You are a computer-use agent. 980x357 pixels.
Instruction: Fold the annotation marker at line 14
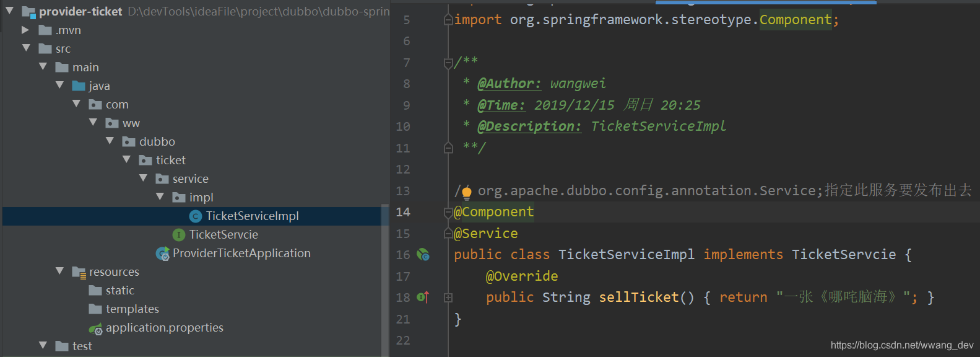(x=448, y=213)
